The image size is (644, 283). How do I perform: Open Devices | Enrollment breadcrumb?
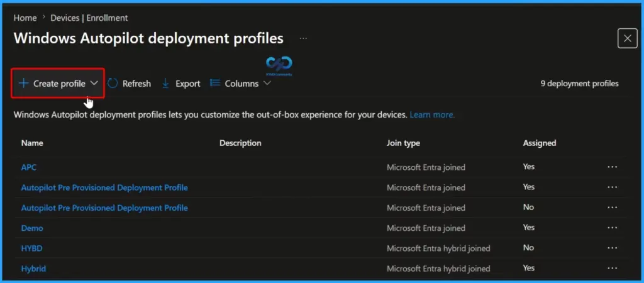pyautogui.click(x=89, y=18)
